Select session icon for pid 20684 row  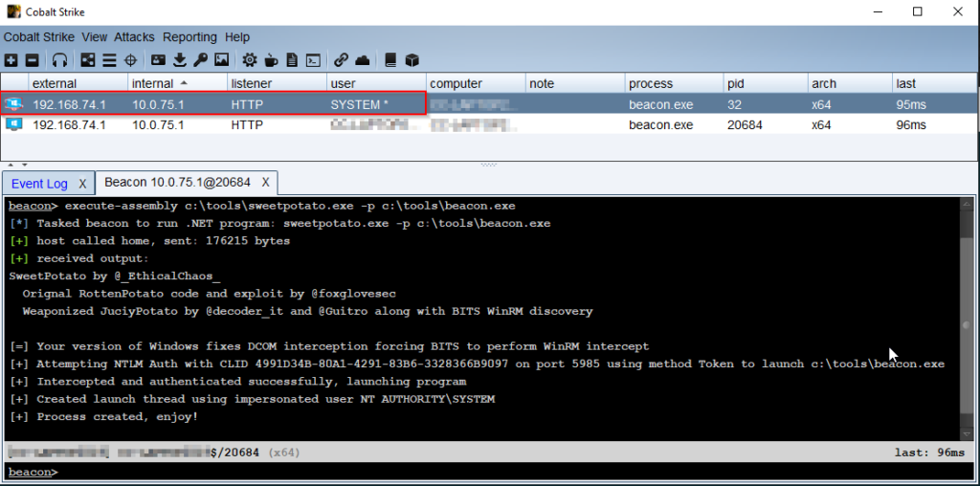[x=13, y=125]
